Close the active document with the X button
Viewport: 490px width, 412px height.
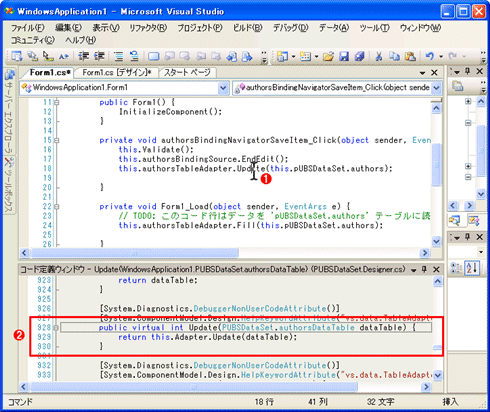(x=434, y=73)
